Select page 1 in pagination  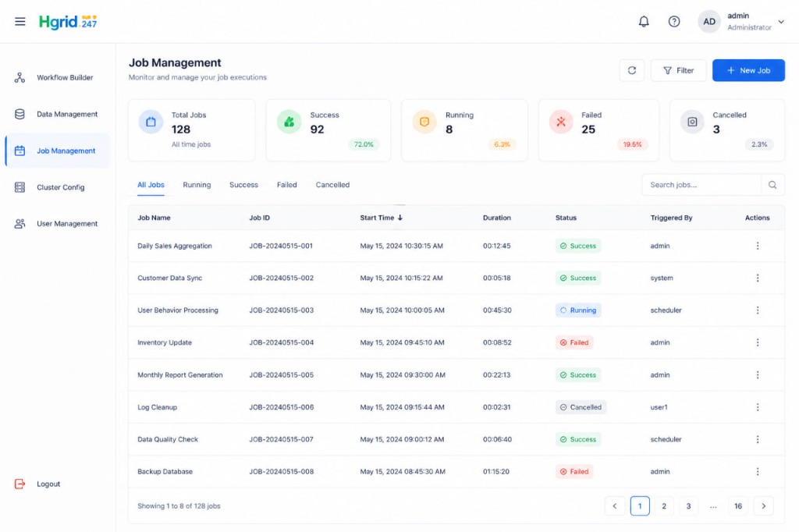pos(640,506)
